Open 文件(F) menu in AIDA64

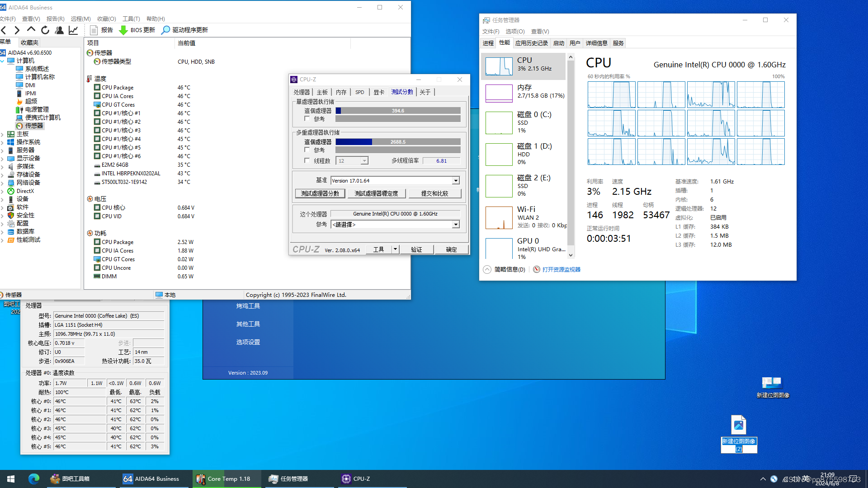pyautogui.click(x=8, y=19)
